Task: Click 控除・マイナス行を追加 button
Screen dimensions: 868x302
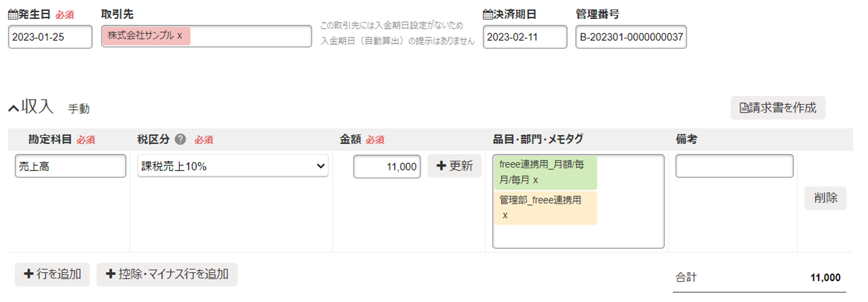Action: pos(167,274)
